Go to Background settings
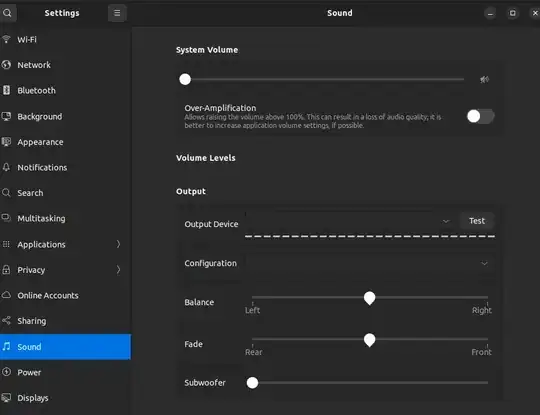This screenshot has width=540, height=415. (65, 116)
